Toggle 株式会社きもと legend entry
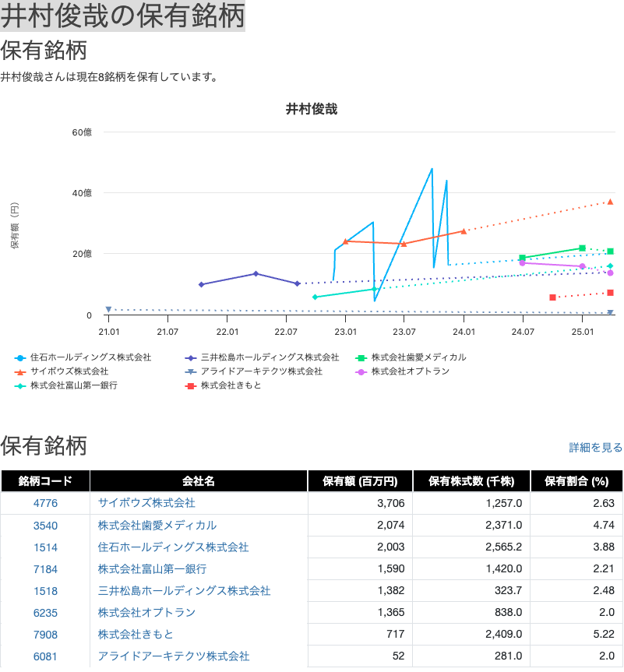Screen dimensions: 624x672 point(223,385)
